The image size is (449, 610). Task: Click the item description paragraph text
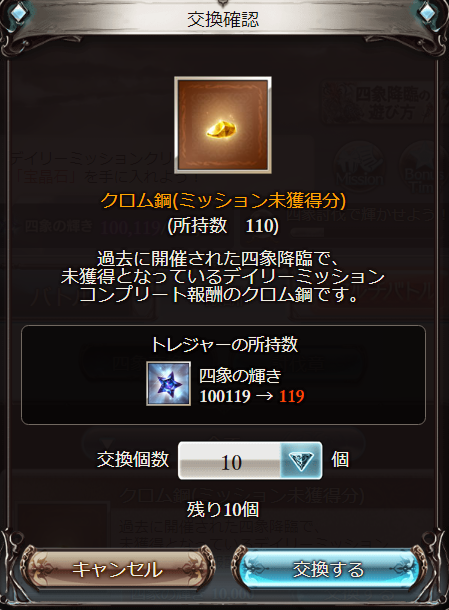(223, 277)
